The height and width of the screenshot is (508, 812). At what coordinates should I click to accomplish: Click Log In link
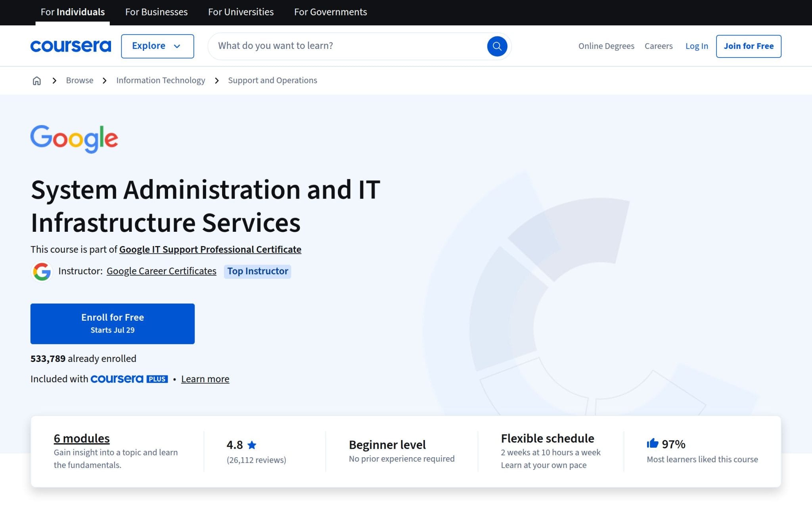pyautogui.click(x=697, y=46)
